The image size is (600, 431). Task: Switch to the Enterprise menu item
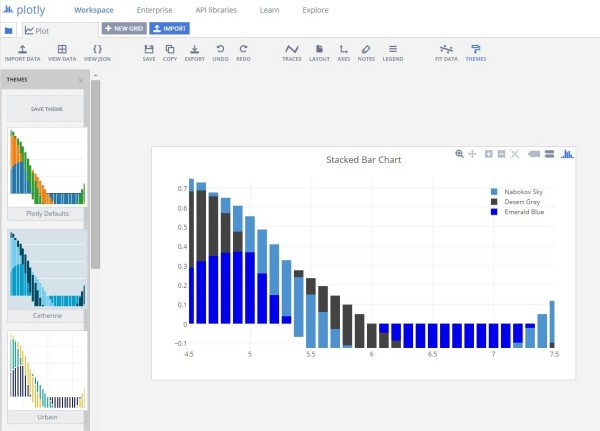[x=155, y=10]
